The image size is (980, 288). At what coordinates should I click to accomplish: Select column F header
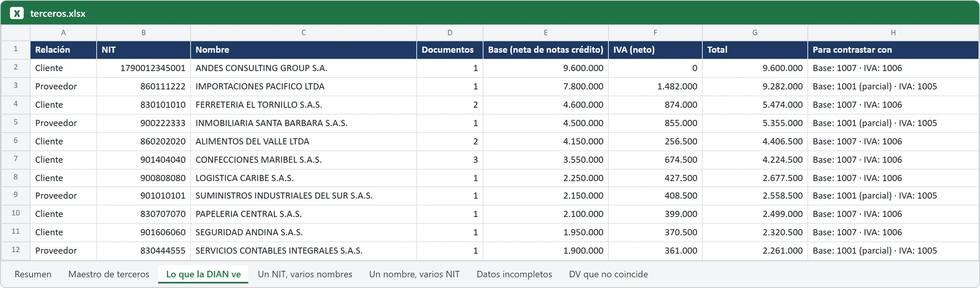655,33
